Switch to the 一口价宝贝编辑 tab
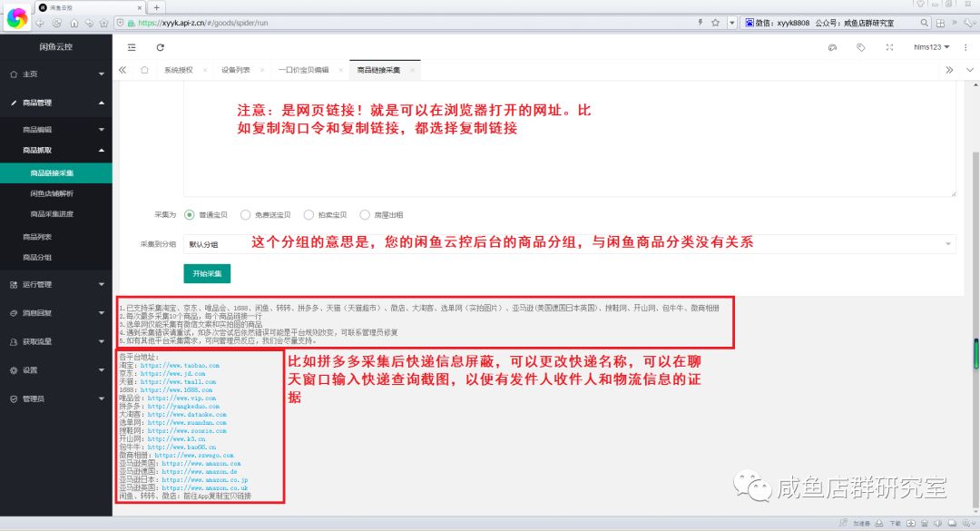Image resolution: width=980 pixels, height=531 pixels. [303, 70]
